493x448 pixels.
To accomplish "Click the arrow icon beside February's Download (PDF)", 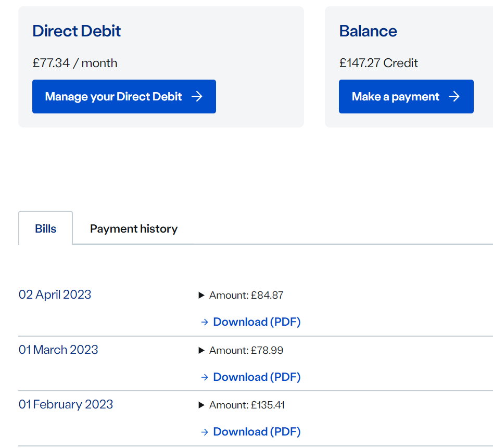I will tap(205, 432).
